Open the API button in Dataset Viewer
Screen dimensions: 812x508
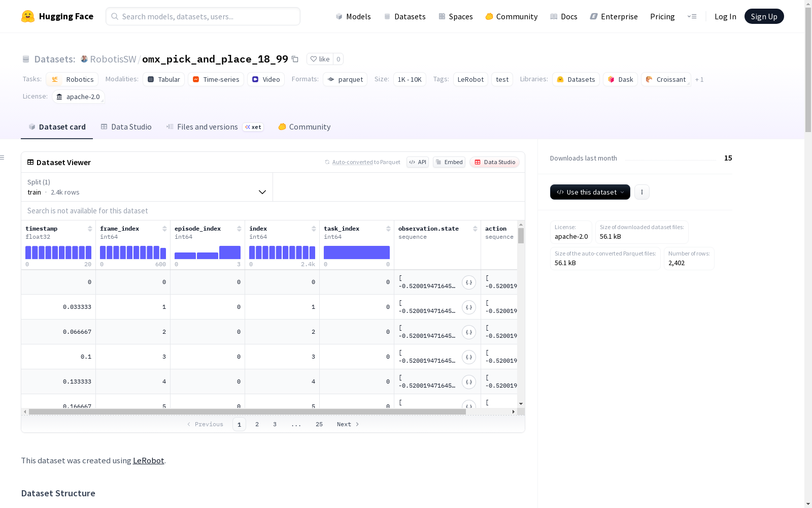[418, 162]
